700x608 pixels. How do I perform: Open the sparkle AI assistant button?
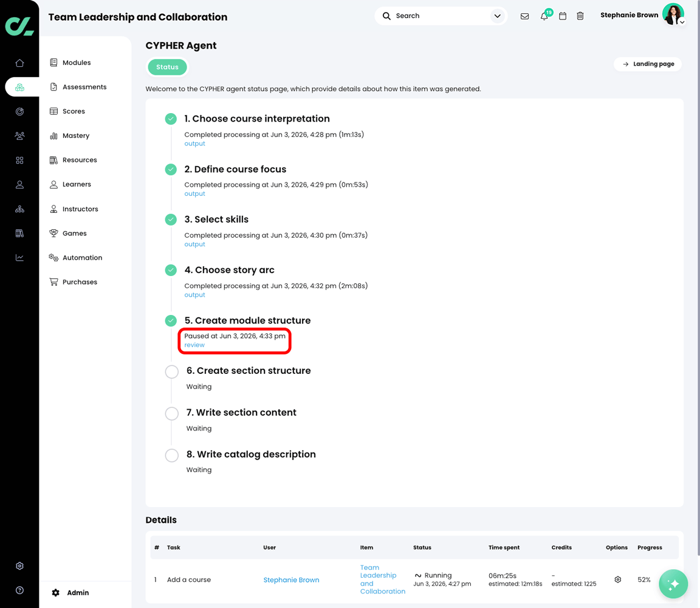(673, 584)
